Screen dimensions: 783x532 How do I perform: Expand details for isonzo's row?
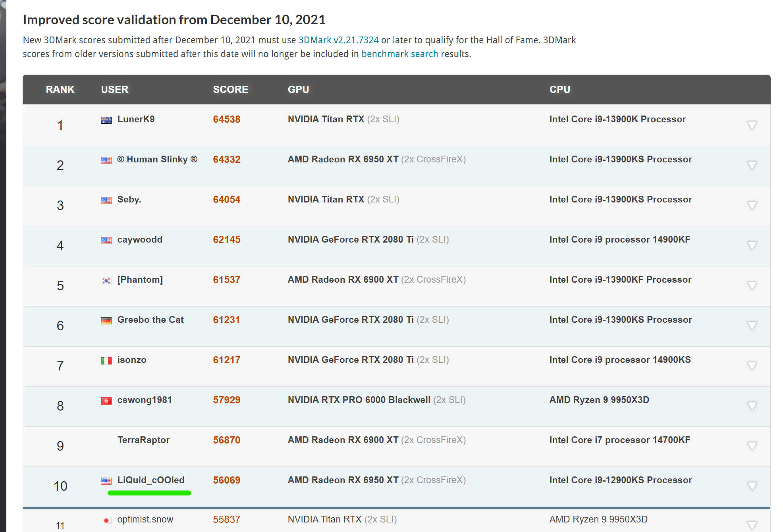[752, 366]
